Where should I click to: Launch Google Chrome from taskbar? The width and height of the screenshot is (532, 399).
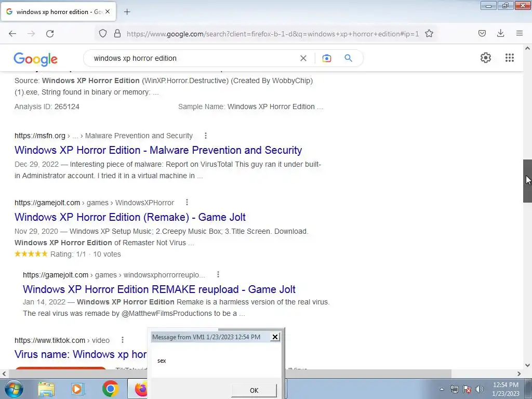click(110, 389)
